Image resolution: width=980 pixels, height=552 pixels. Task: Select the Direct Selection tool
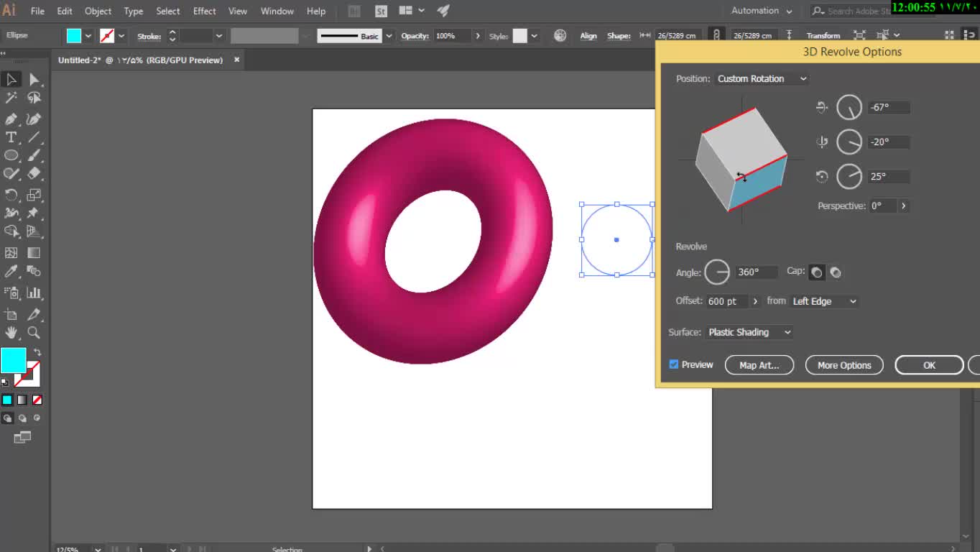click(x=34, y=80)
